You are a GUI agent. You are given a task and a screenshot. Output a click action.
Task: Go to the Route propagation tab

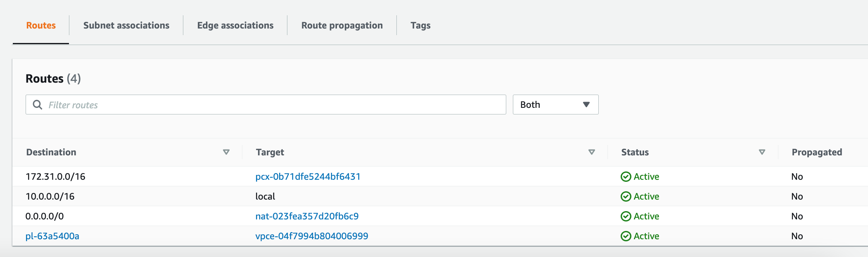[x=342, y=26]
